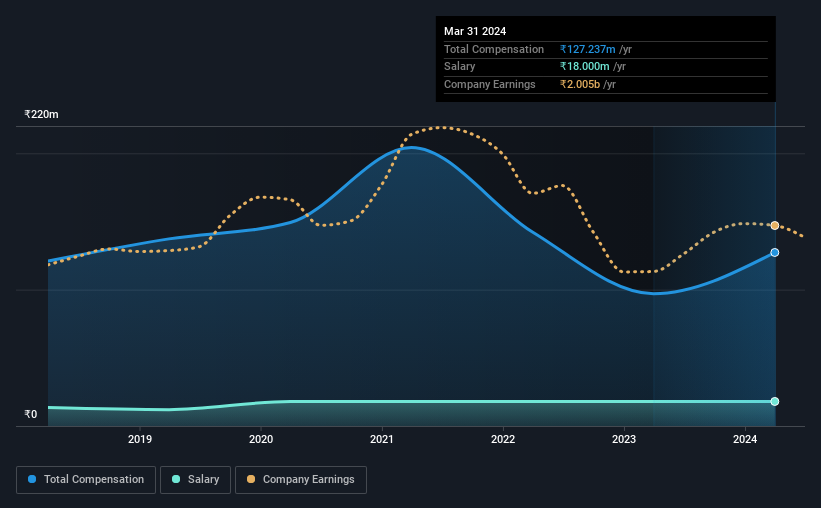
Task: Click the ₹0 y-axis label
Action: [x=31, y=414]
